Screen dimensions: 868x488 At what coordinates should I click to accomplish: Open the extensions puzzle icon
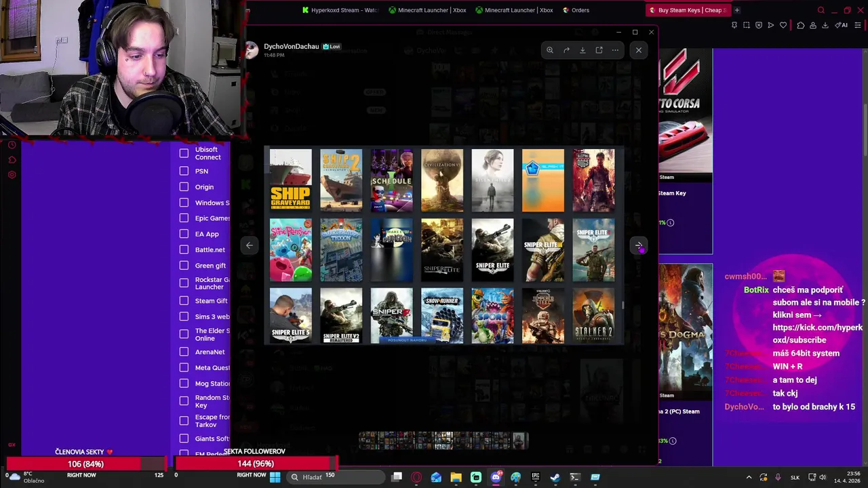[x=801, y=25]
